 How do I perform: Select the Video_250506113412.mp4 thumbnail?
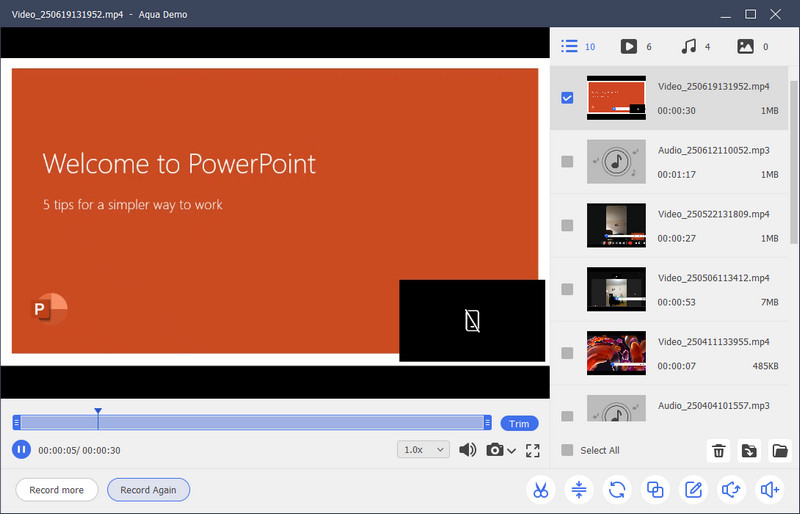click(616, 289)
